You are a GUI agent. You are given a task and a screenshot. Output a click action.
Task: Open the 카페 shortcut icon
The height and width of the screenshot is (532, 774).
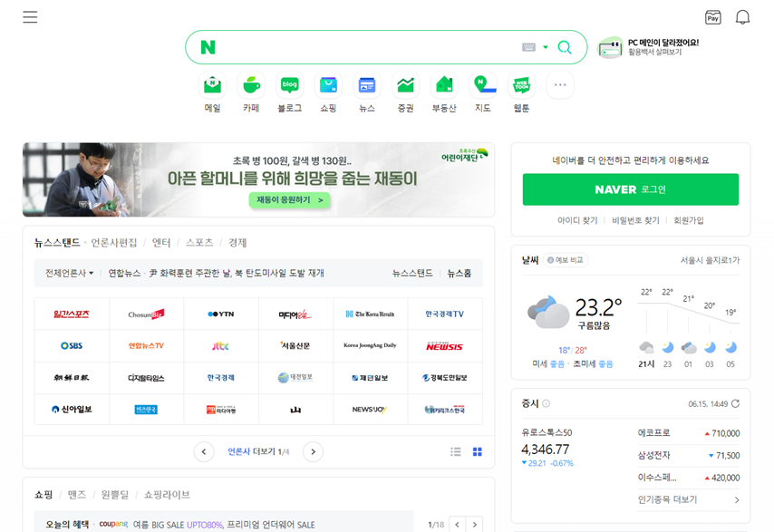(x=251, y=85)
